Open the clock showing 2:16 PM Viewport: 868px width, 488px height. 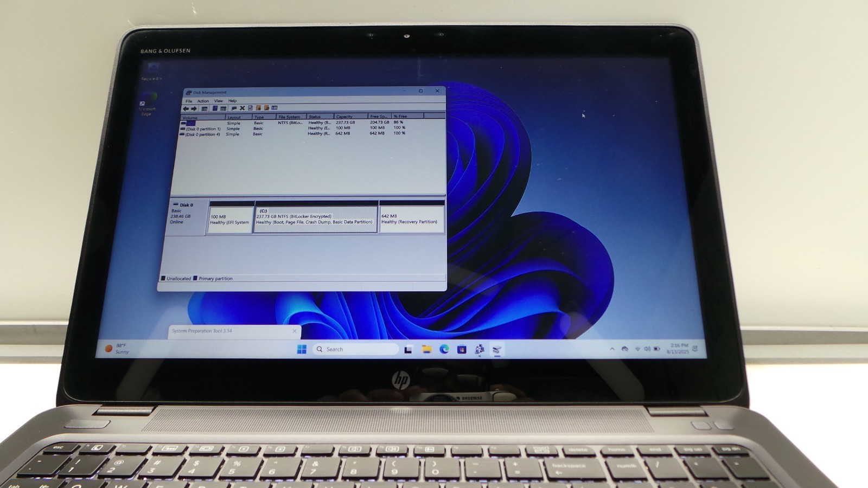click(x=678, y=348)
